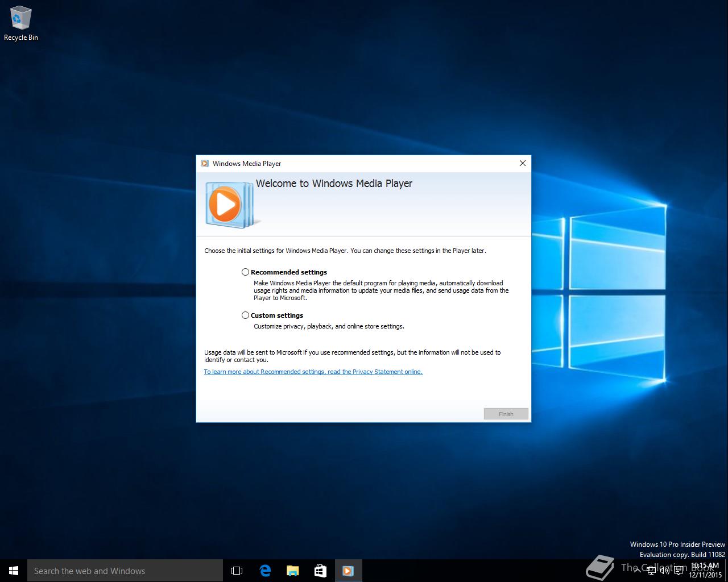Open the network status tray icon
The width and height of the screenshot is (728, 582).
coord(651,571)
